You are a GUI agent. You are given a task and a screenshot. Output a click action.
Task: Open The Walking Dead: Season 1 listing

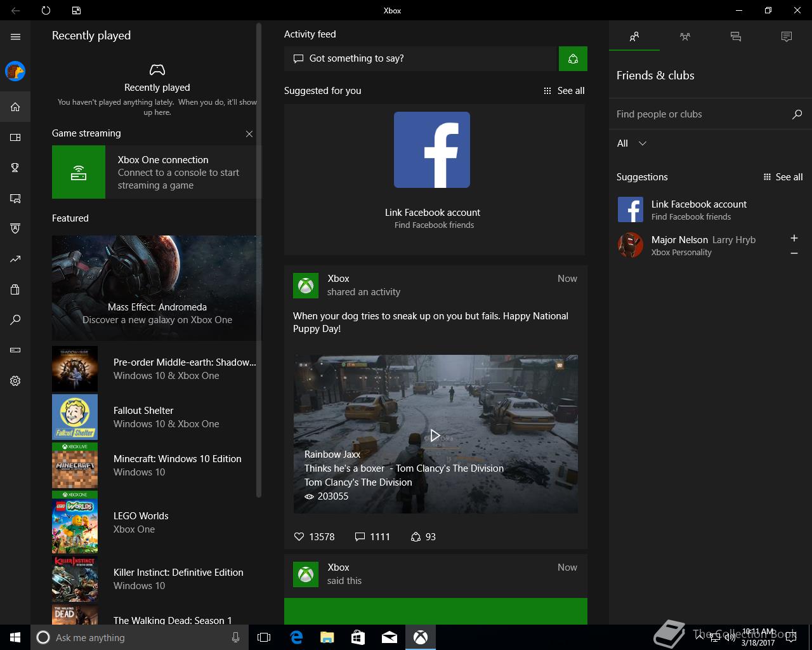coord(154,614)
